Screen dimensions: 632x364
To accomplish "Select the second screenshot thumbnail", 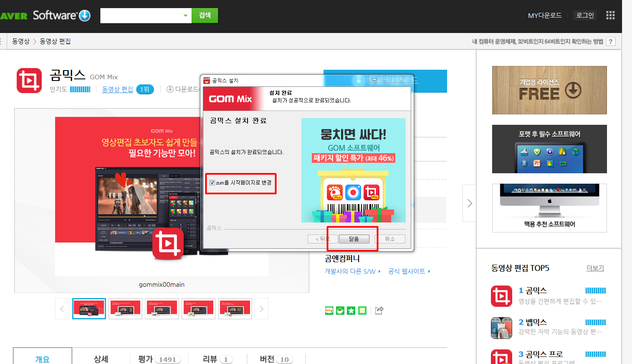I will point(125,309).
